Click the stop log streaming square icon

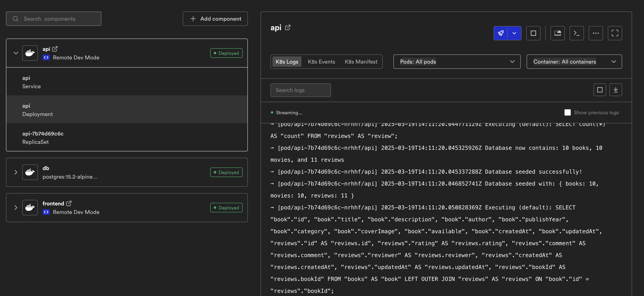pos(600,90)
